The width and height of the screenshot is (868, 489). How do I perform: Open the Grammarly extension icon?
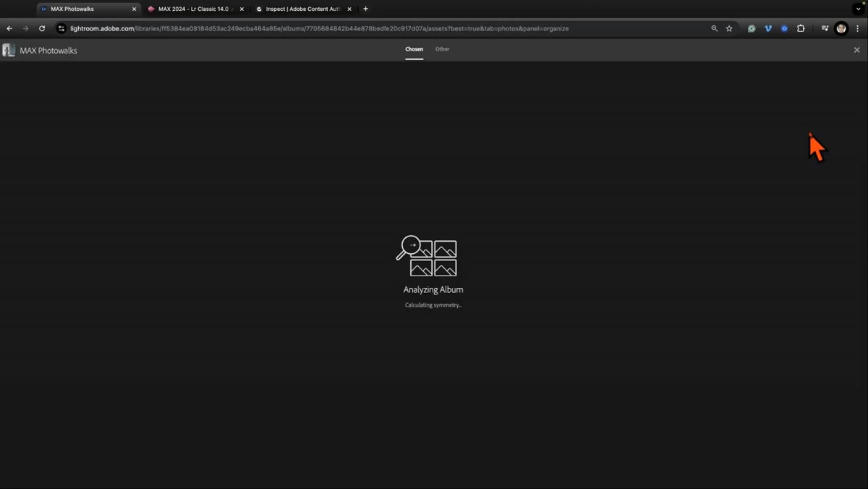click(752, 28)
